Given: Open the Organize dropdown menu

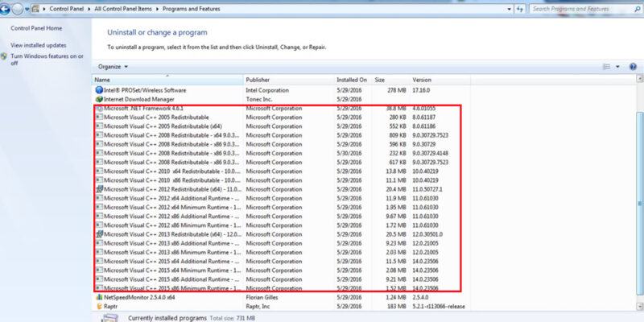Looking at the screenshot, I should [x=114, y=67].
